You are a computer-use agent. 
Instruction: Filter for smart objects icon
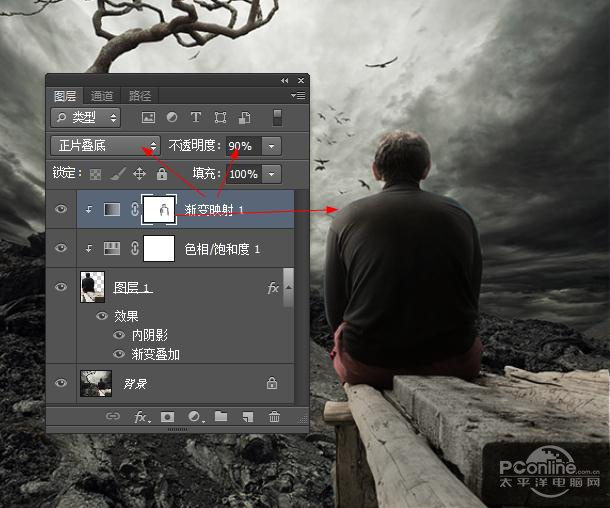pos(244,117)
